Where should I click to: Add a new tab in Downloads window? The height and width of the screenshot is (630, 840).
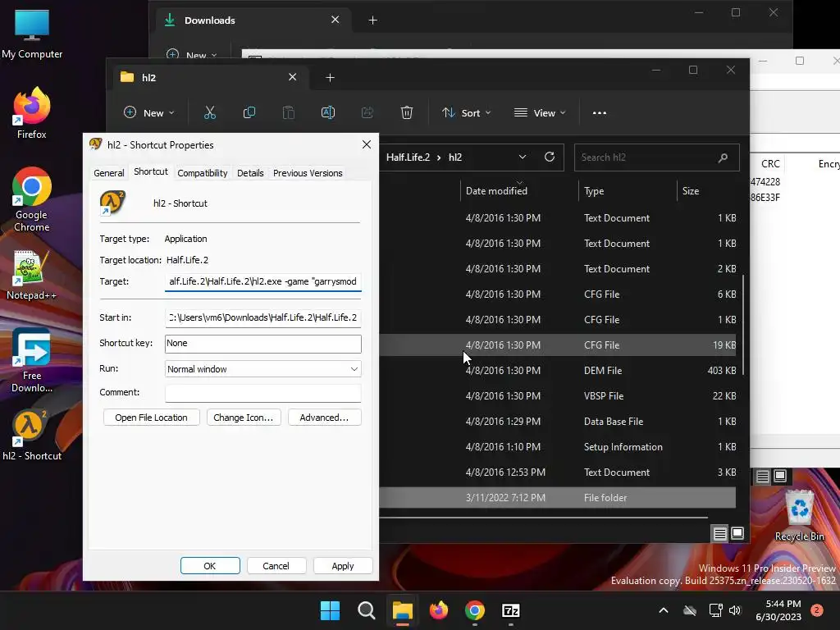373,21
